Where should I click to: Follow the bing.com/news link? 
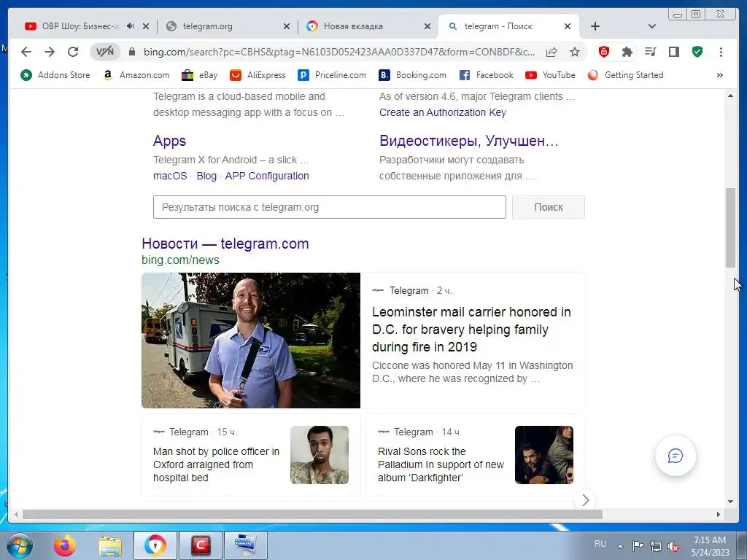tap(181, 260)
